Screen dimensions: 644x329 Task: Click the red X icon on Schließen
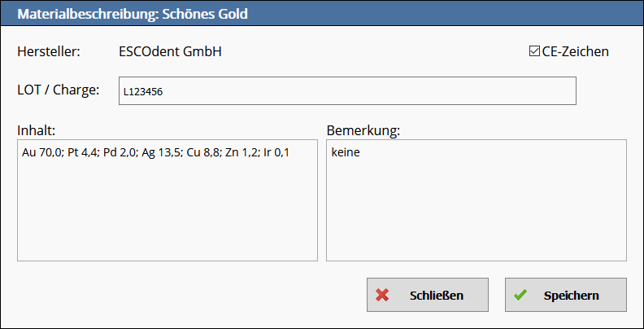[x=382, y=295]
